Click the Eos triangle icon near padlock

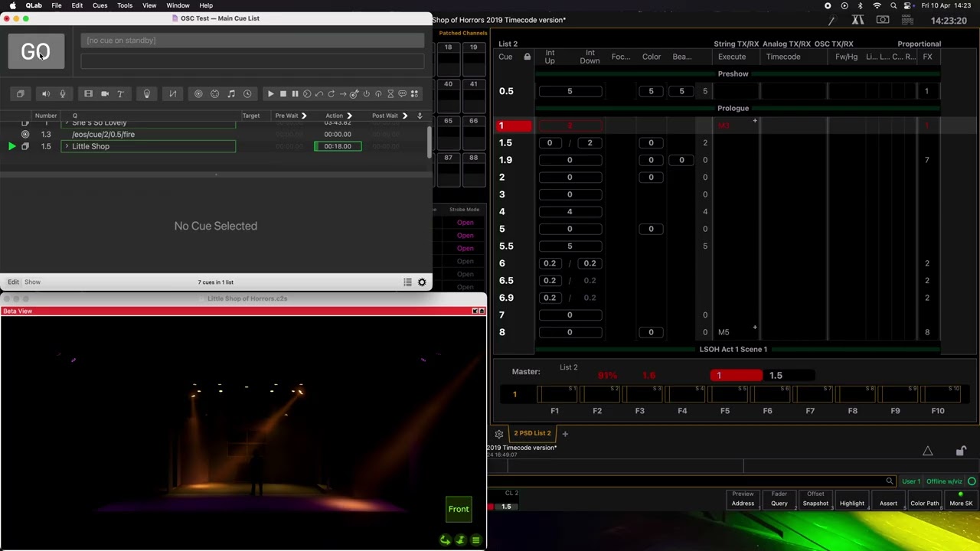[x=928, y=451]
